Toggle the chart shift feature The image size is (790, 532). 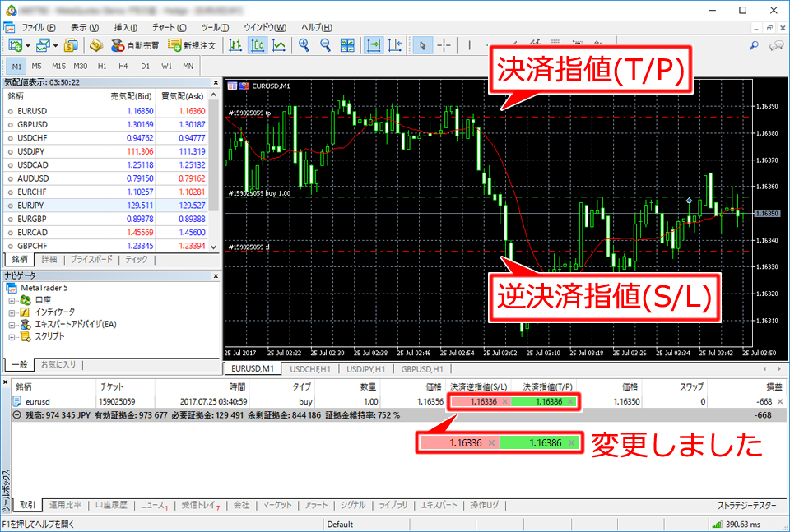tap(394, 48)
